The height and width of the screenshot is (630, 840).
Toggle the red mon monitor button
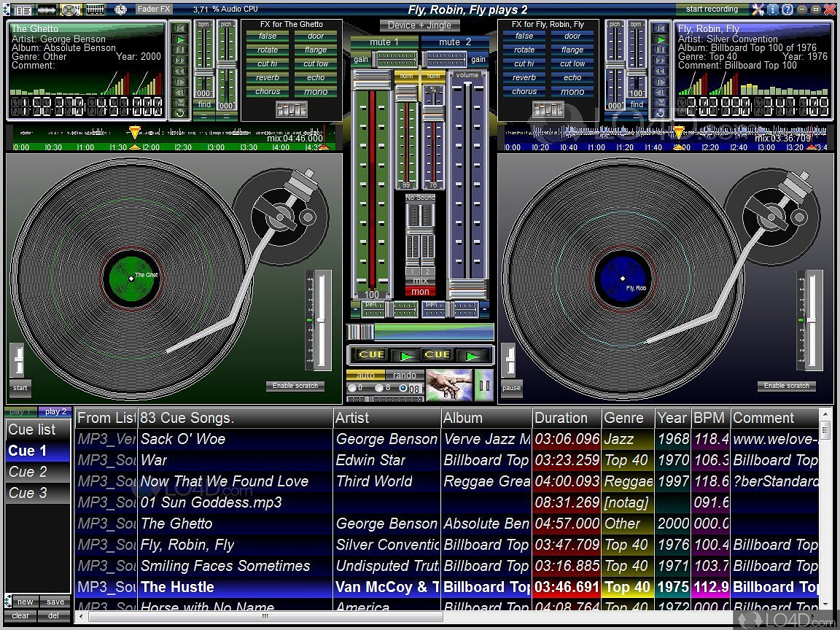point(420,292)
